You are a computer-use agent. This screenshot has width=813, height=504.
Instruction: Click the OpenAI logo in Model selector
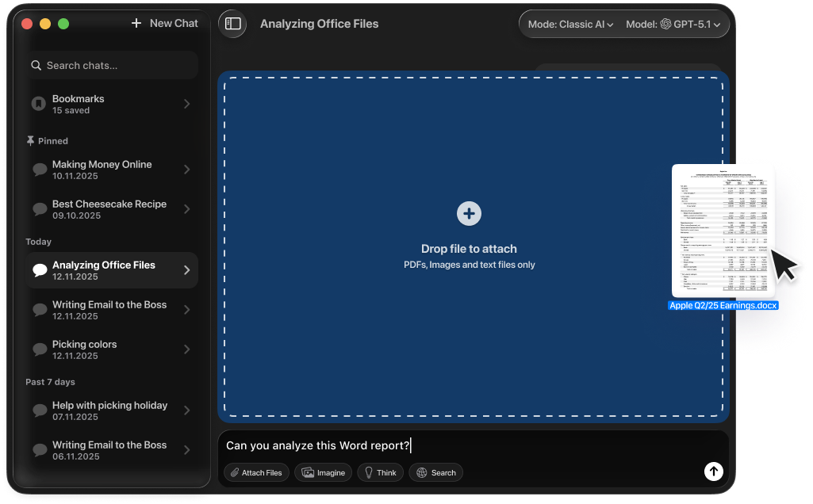click(665, 24)
